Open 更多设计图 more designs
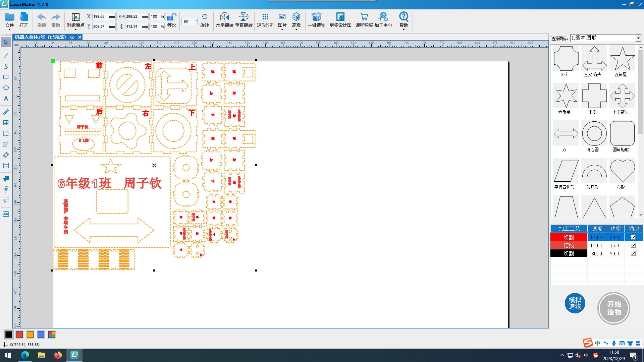This screenshot has height=362, width=644. [340, 20]
